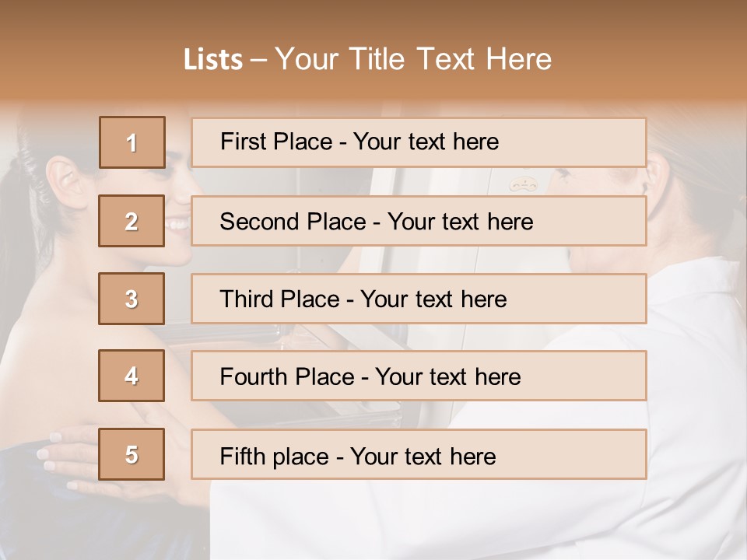Select the number 4 square

point(132,376)
